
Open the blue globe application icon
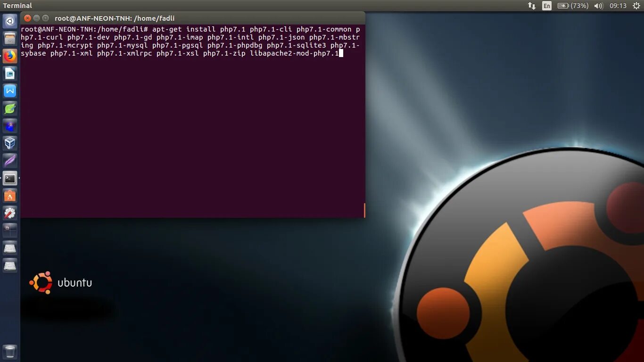10,125
